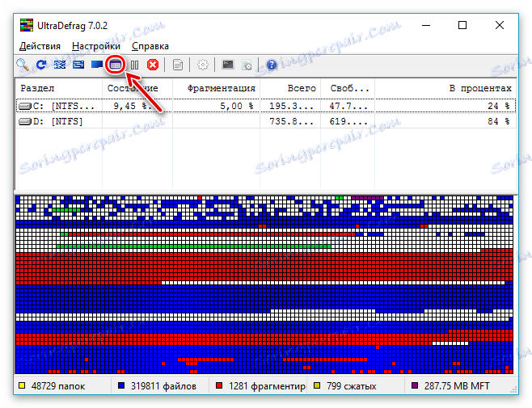
Task: Open the Настройки menu
Action: 96,46
